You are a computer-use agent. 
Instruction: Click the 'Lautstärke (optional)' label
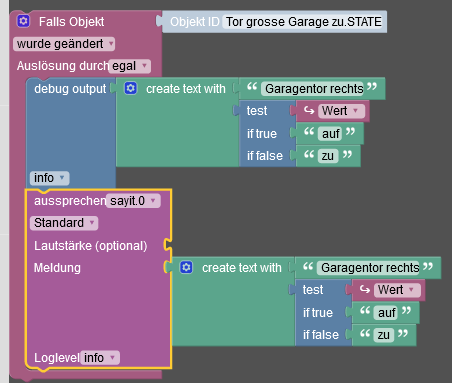click(x=91, y=246)
